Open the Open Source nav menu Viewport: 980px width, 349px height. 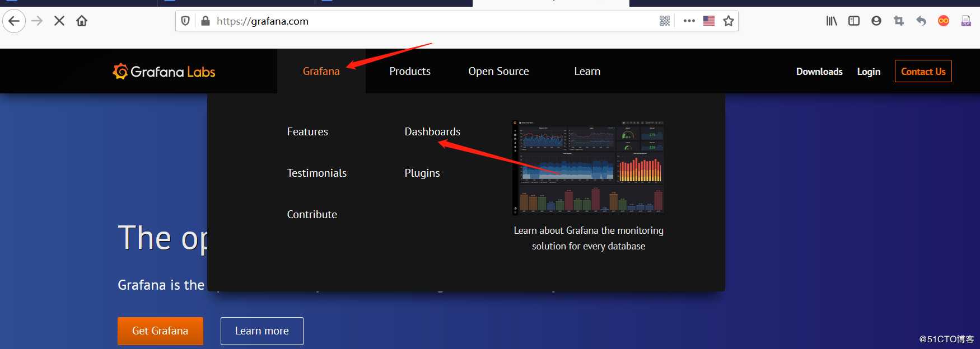coord(498,72)
